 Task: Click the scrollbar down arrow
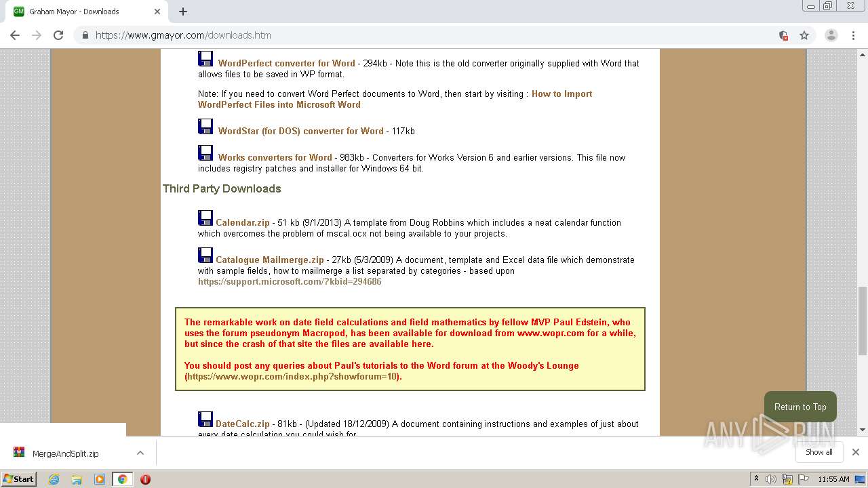coord(863,430)
